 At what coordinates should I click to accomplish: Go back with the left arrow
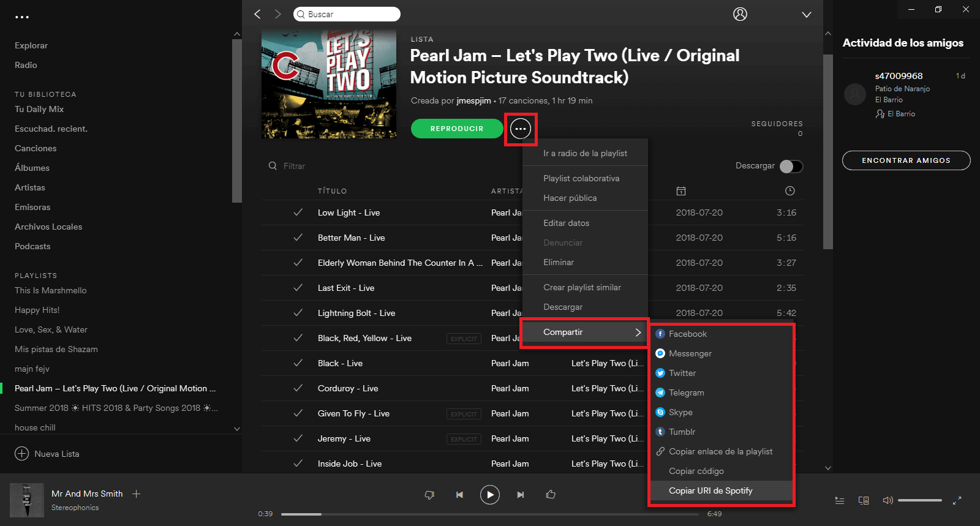coord(257,14)
